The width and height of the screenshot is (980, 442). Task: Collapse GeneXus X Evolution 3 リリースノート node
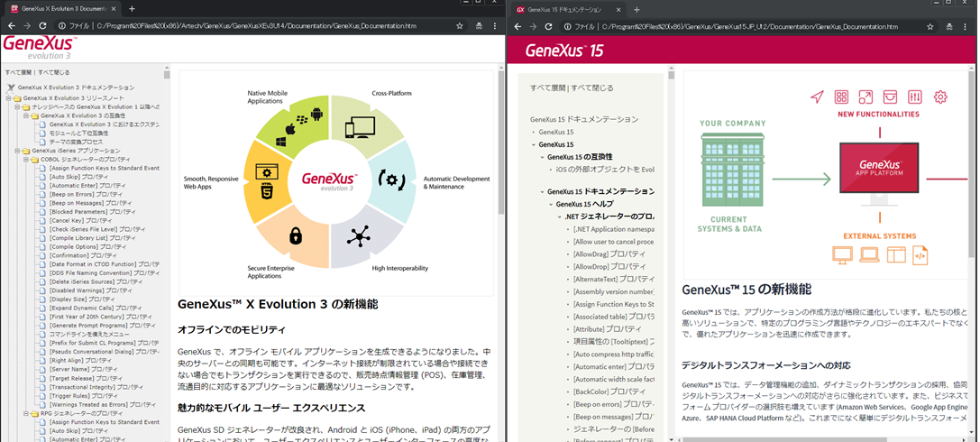(9, 98)
